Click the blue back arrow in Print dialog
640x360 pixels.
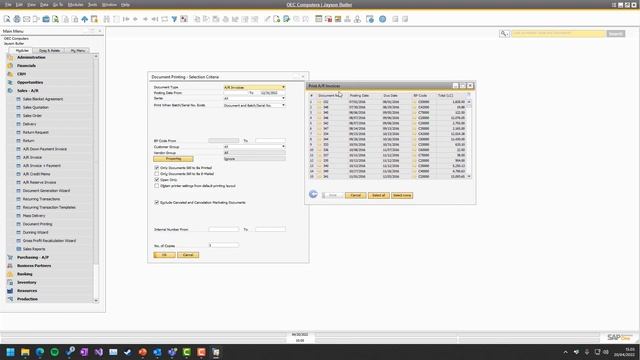313,195
